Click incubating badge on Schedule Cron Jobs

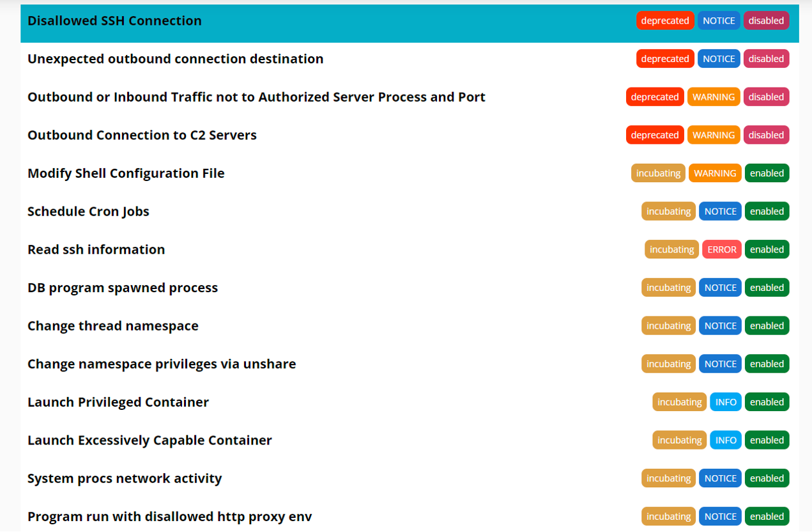(x=668, y=212)
